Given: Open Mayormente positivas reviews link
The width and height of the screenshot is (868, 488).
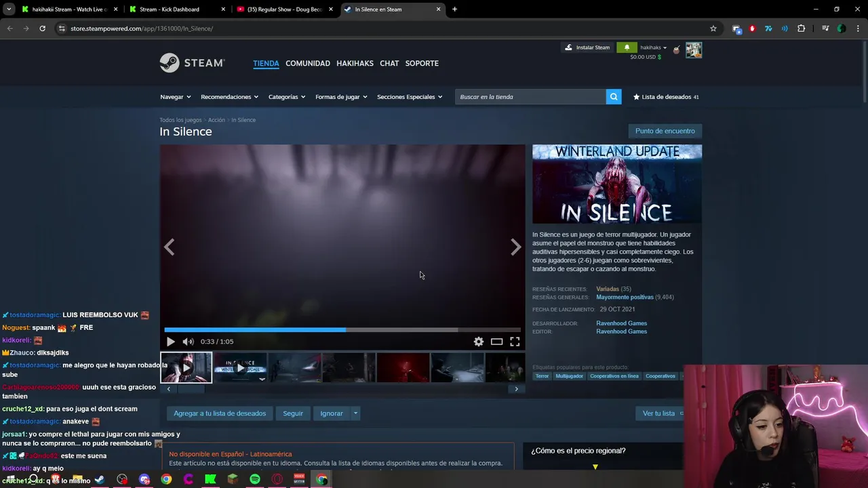Looking at the screenshot, I should (x=625, y=298).
